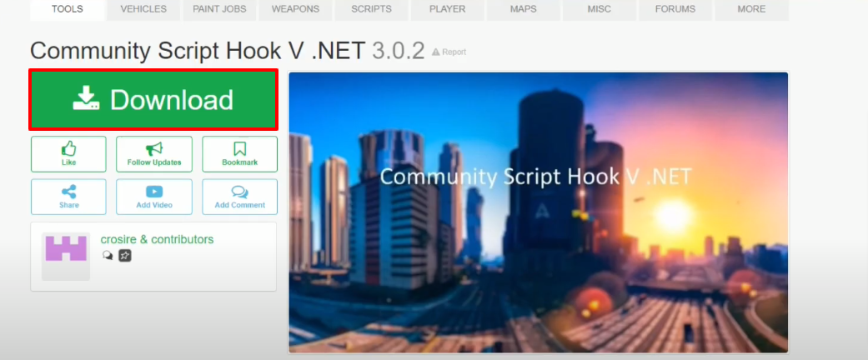This screenshot has width=868, height=360.
Task: Click the green Download button
Action: pyautogui.click(x=153, y=99)
